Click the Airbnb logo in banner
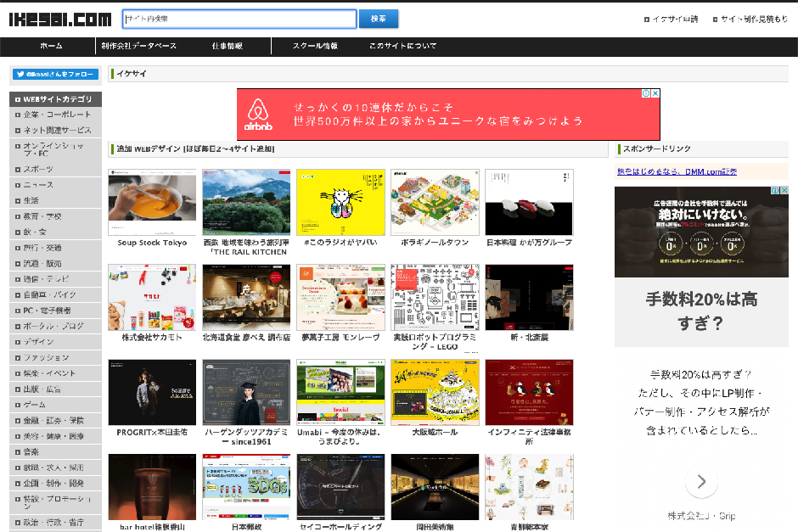Viewport: 798px width, 532px height. tap(258, 115)
